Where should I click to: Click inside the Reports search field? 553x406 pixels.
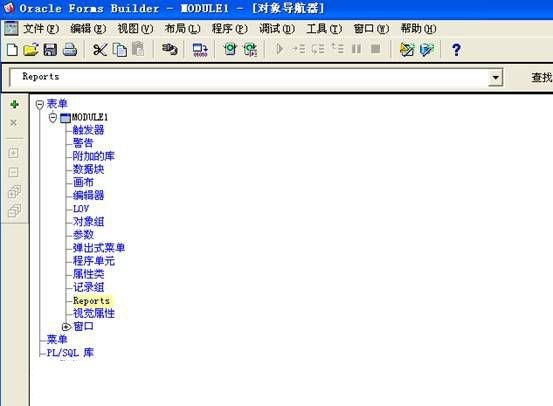[x=249, y=77]
